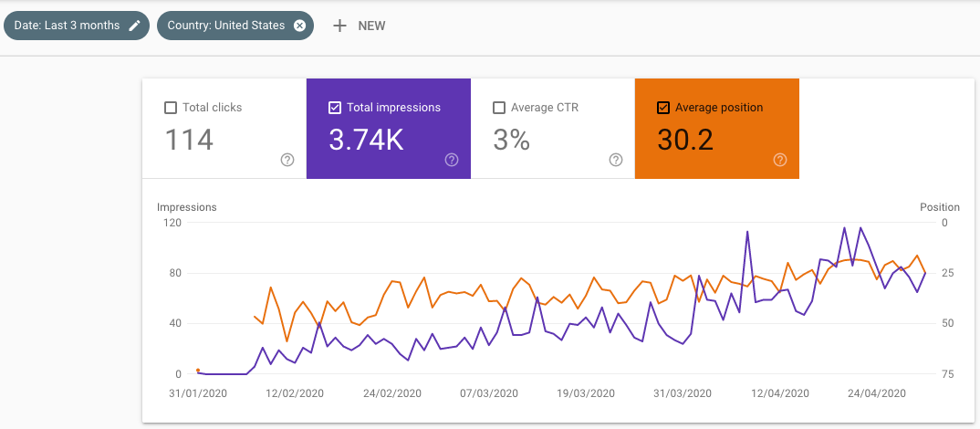Open the Date: Last 3 months filter chip
The image size is (980, 429).
pos(77,26)
